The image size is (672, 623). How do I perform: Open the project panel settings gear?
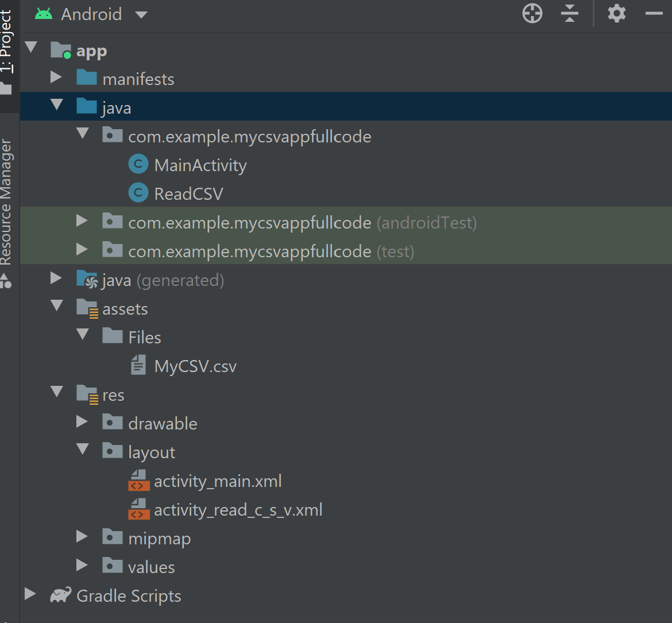tap(616, 14)
